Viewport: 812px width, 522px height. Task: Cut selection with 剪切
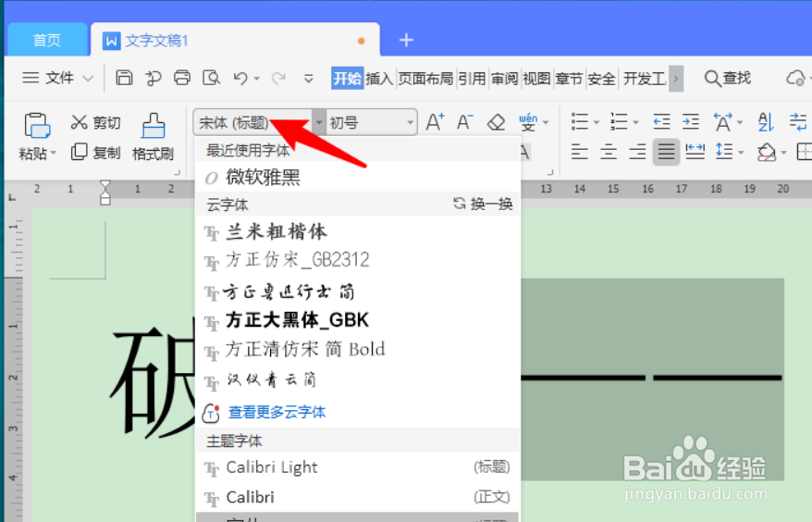tap(96, 123)
